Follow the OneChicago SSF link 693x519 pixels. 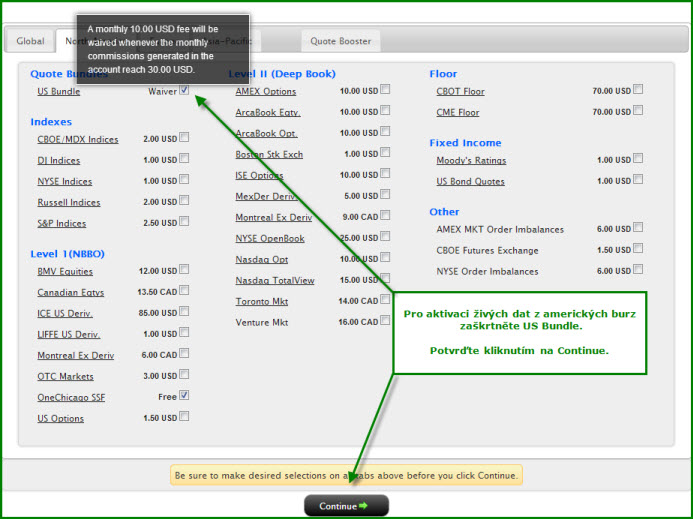(x=71, y=397)
